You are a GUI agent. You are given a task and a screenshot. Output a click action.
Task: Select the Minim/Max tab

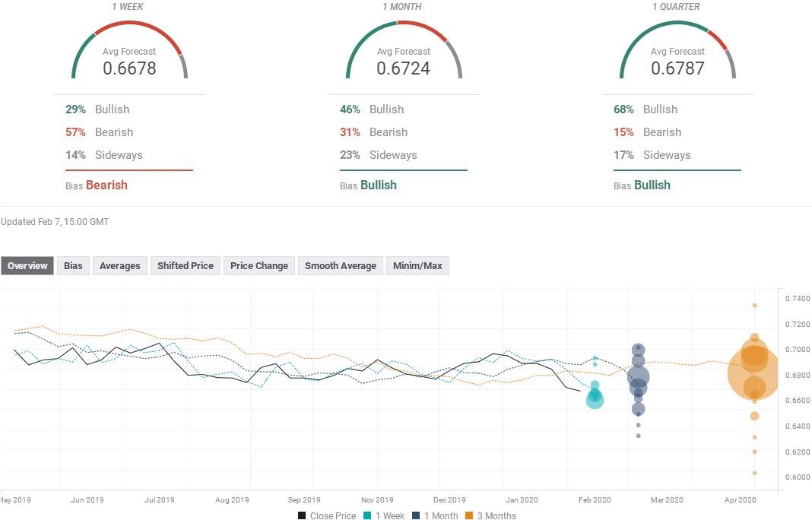click(x=417, y=265)
